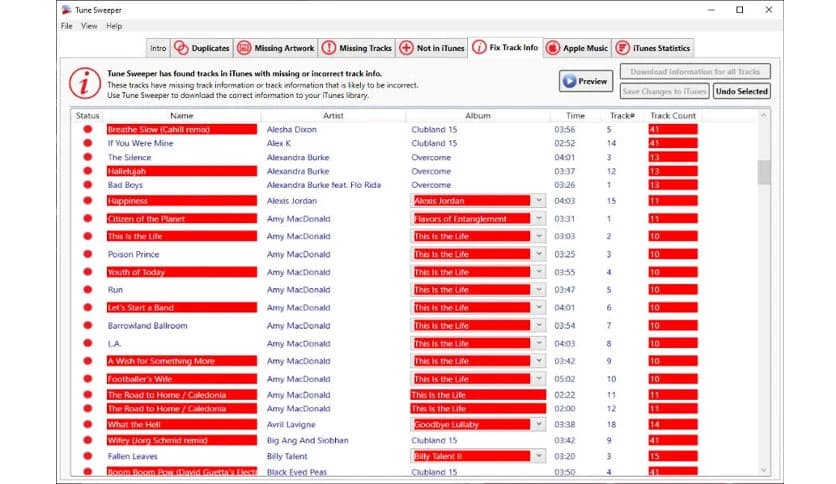The image size is (836, 484).
Task: Click status dot for Footballer's Wife row
Action: [88, 378]
